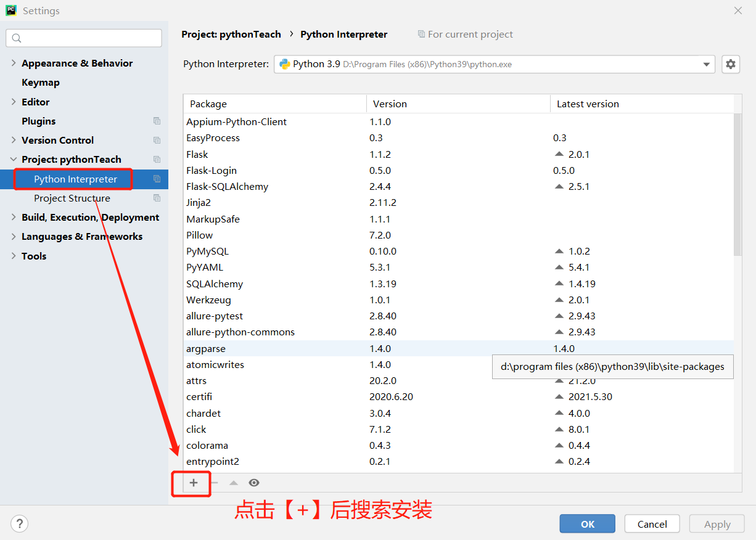Select Plugins settings page
756x540 pixels.
point(39,121)
